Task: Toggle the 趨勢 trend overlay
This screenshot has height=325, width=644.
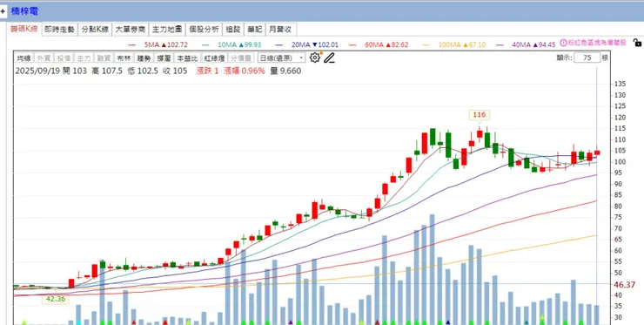Action: pyautogui.click(x=144, y=58)
